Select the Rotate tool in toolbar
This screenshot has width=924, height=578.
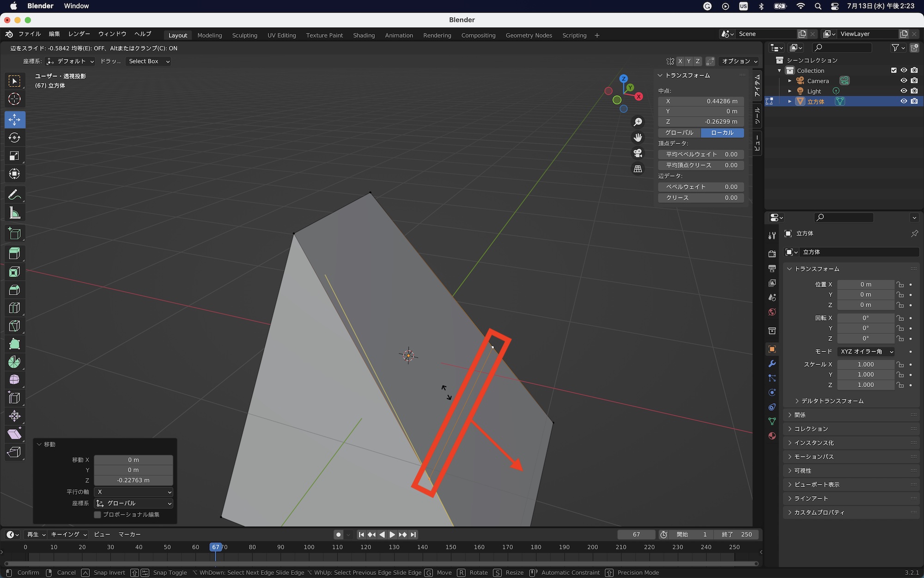click(14, 138)
